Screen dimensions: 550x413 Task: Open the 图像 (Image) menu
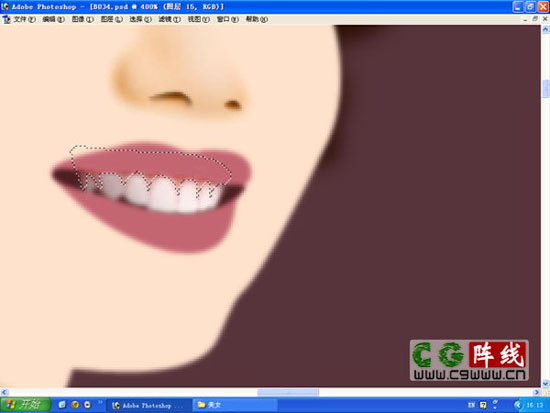(83, 19)
